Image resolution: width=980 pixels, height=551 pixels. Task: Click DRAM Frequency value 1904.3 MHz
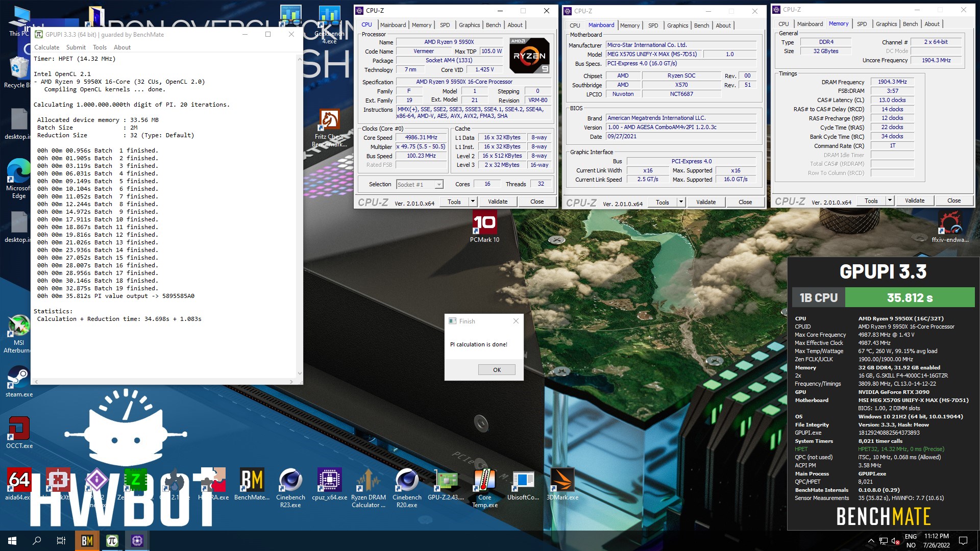(x=892, y=82)
